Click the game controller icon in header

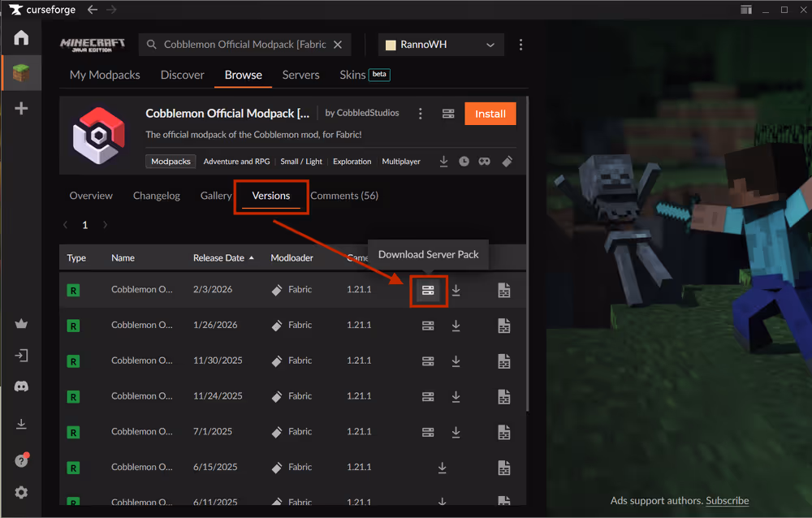[x=484, y=162]
